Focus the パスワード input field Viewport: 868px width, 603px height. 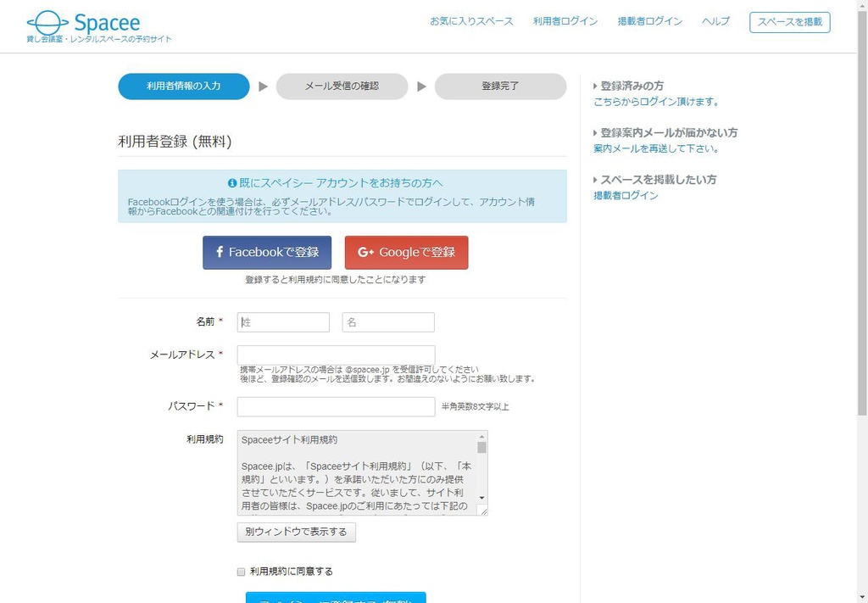[x=336, y=406]
